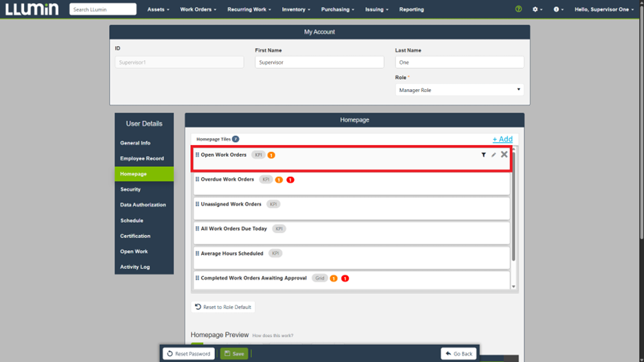Edit the Open Work Orders tile
The height and width of the screenshot is (362, 644).
click(493, 155)
